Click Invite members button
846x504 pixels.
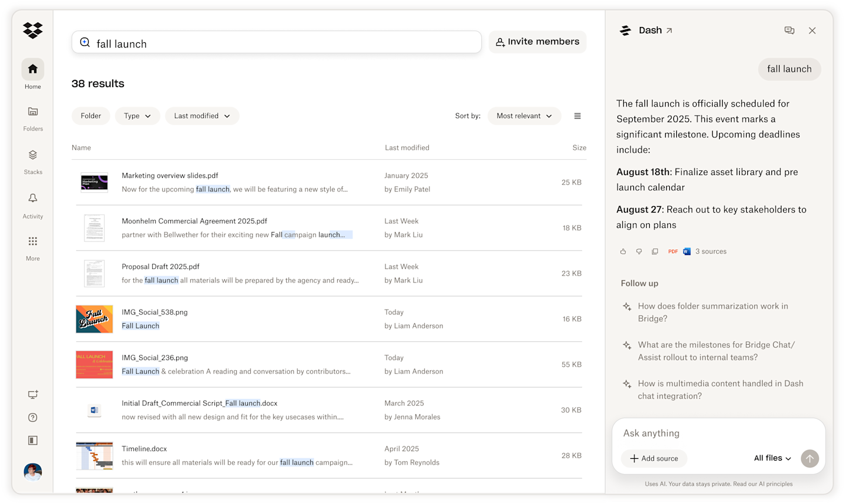pos(538,42)
